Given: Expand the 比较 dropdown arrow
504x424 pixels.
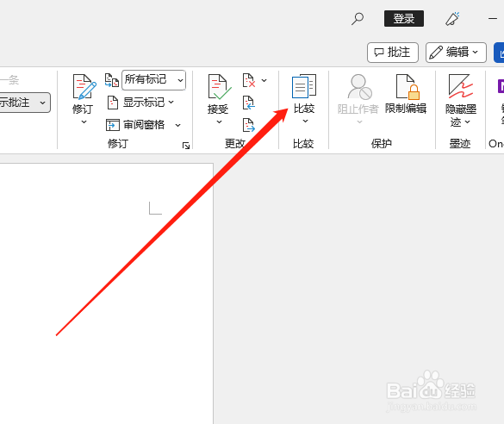Looking at the screenshot, I should coord(305,122).
